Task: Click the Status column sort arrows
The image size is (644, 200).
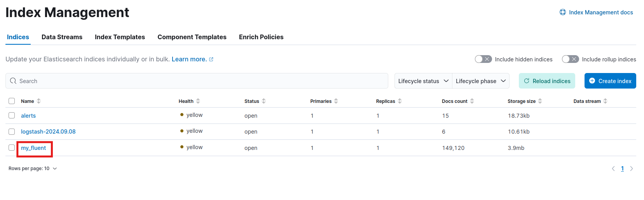Action: click(x=264, y=101)
